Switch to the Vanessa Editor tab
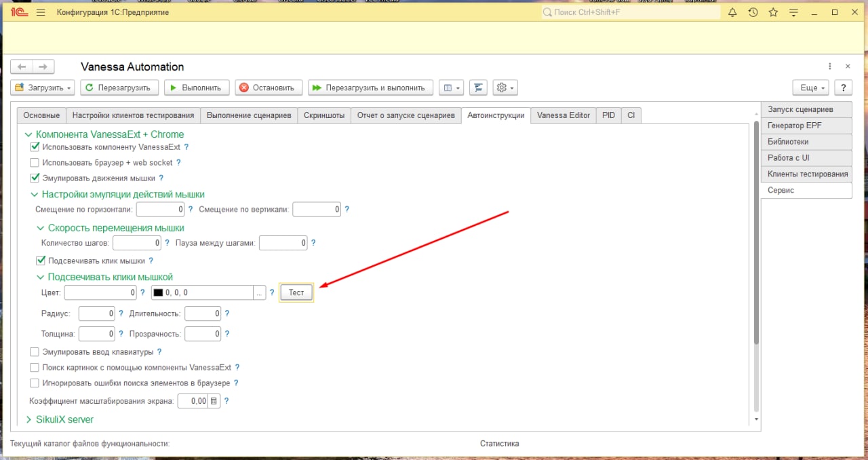 564,115
